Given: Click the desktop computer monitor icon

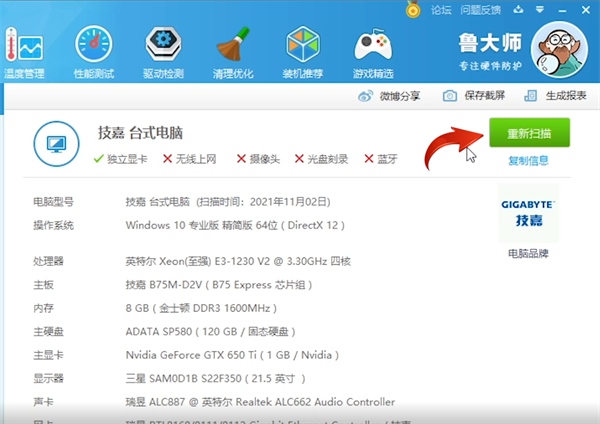Looking at the screenshot, I should point(55,144).
